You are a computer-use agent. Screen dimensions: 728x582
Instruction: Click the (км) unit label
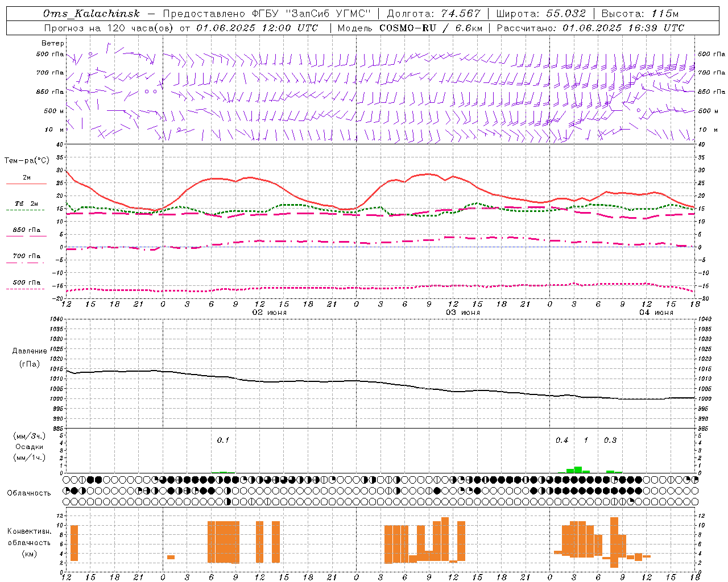(29, 554)
